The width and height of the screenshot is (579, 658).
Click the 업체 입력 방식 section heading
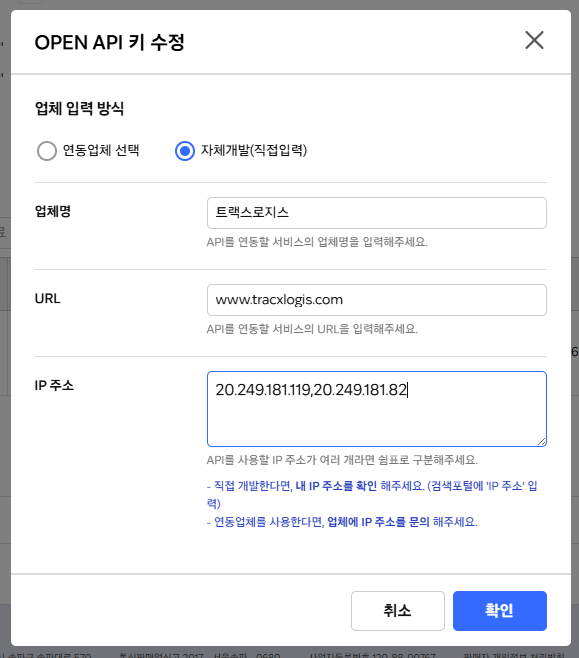pos(79,108)
